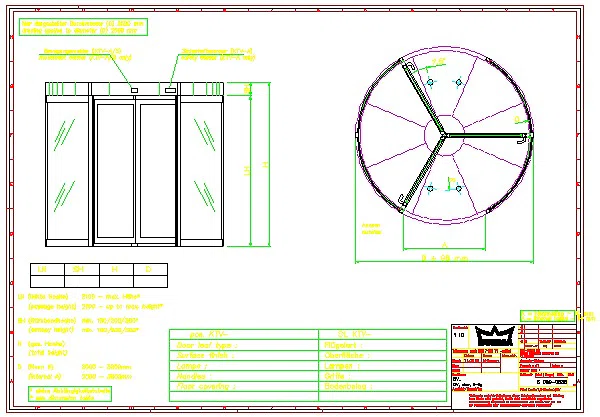Image resolution: width=600 pixels, height=417 pixels.
Task: Click the empty cell below the SH header
Action: click(x=82, y=282)
